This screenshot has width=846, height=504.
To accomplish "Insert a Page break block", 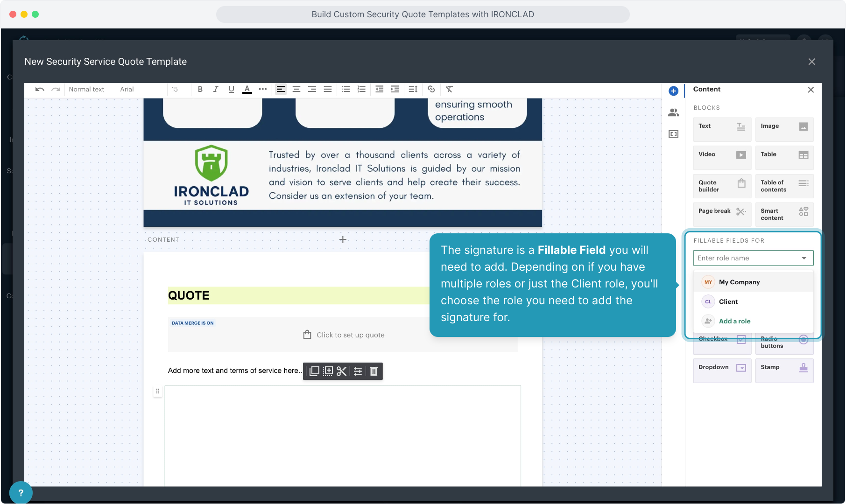I will point(722,215).
